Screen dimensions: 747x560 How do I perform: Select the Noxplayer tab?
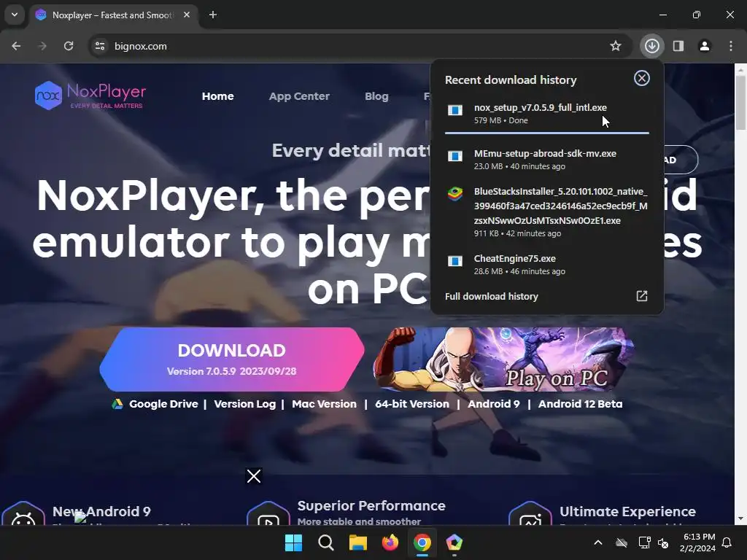click(x=112, y=15)
